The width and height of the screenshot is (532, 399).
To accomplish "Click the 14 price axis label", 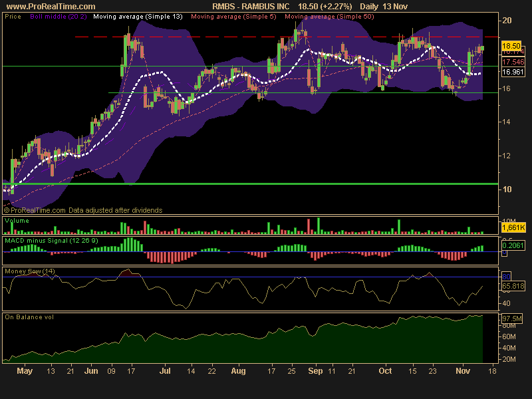I will [506, 122].
